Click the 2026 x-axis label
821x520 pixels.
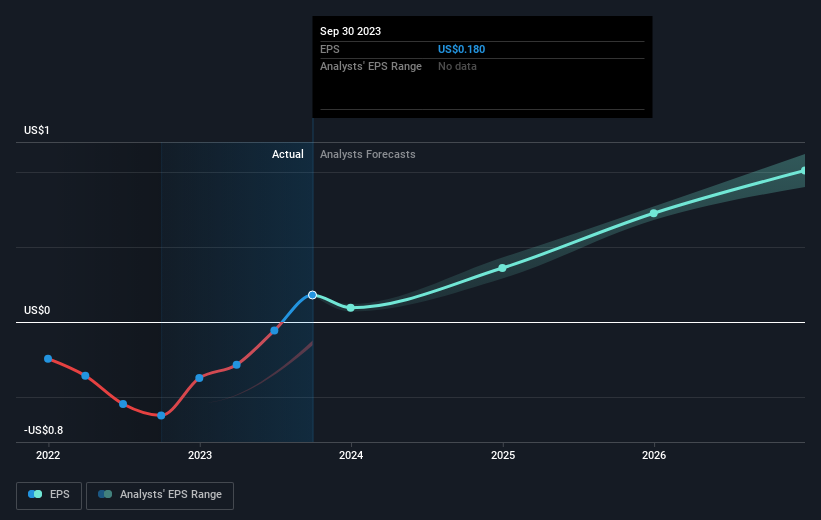point(654,455)
